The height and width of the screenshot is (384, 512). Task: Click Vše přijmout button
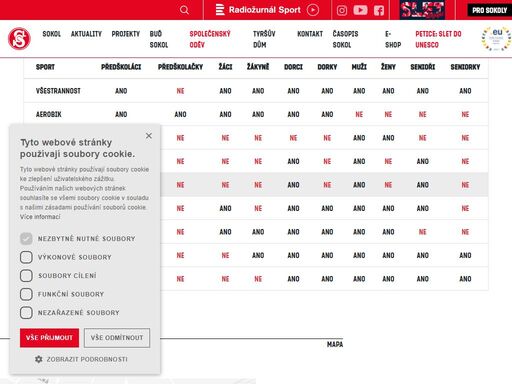coord(49,338)
